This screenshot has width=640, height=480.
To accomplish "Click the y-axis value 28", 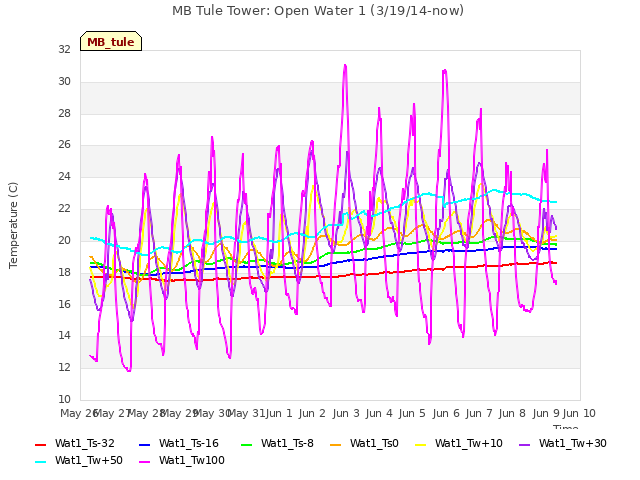I will 64,113.
